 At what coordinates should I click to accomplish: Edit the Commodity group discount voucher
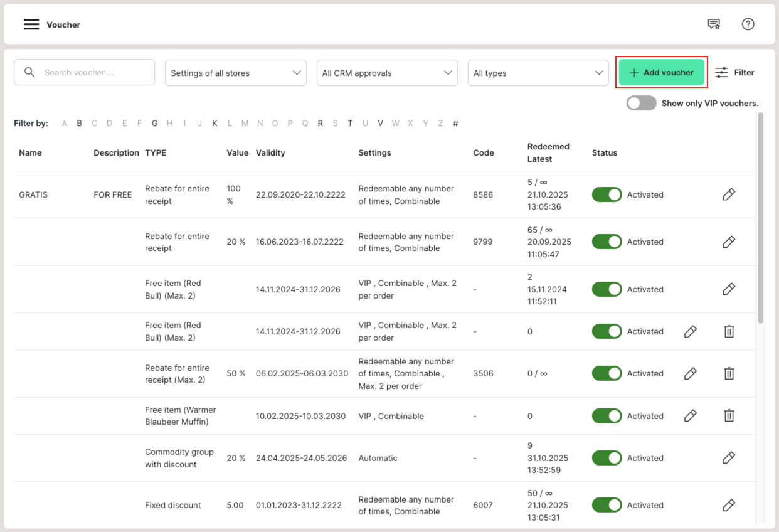tap(728, 458)
